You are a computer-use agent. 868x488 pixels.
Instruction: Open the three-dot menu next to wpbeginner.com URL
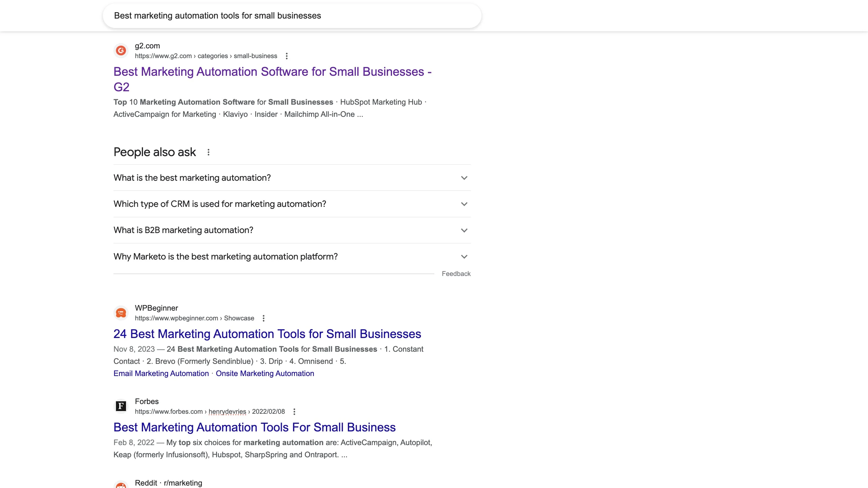[x=264, y=318]
